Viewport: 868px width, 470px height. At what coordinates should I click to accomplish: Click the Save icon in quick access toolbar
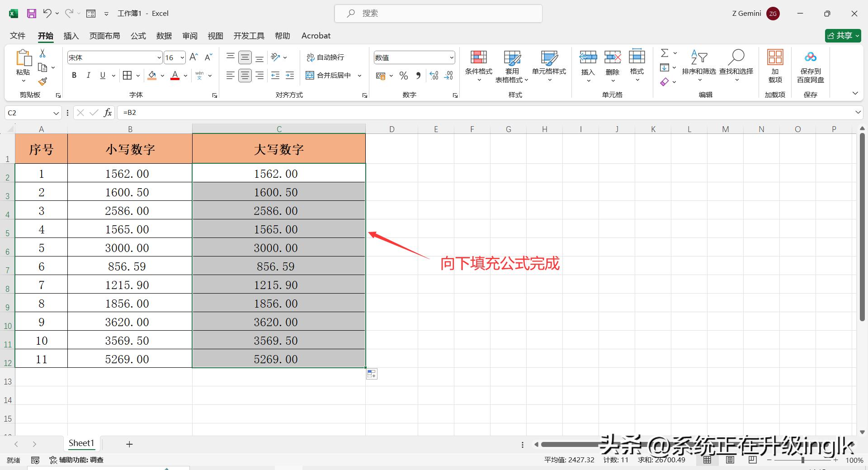(31, 13)
